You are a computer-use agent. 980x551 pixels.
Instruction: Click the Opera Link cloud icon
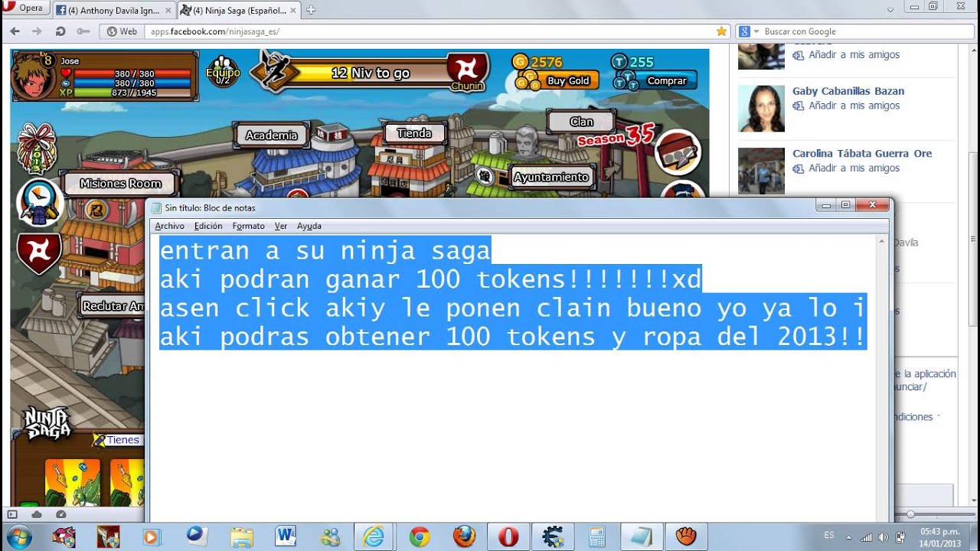[36, 514]
